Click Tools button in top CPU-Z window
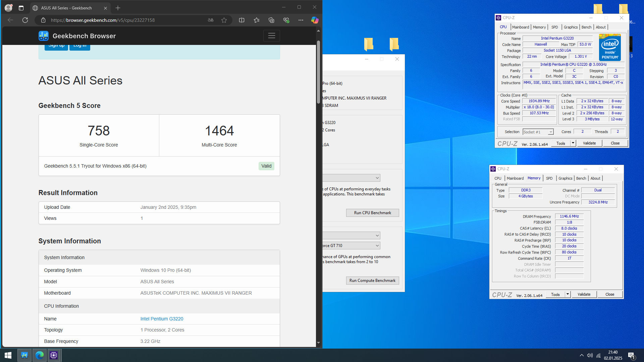Image resolution: width=644 pixels, height=362 pixels. pyautogui.click(x=561, y=143)
